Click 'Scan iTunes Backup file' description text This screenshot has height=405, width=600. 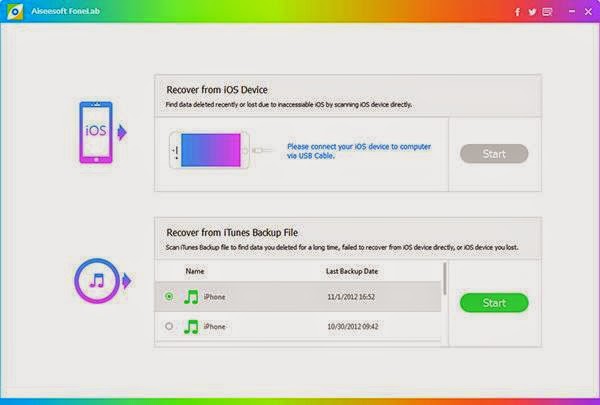pyautogui.click(x=342, y=247)
